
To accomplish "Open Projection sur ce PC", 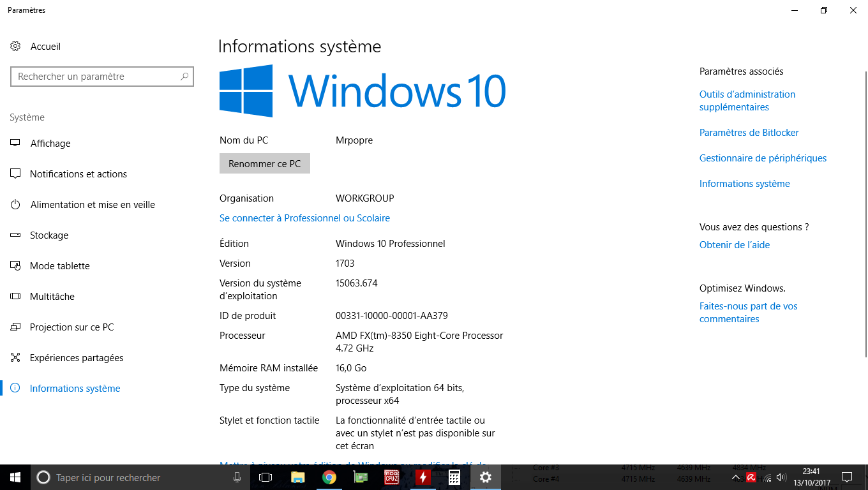I will point(71,327).
